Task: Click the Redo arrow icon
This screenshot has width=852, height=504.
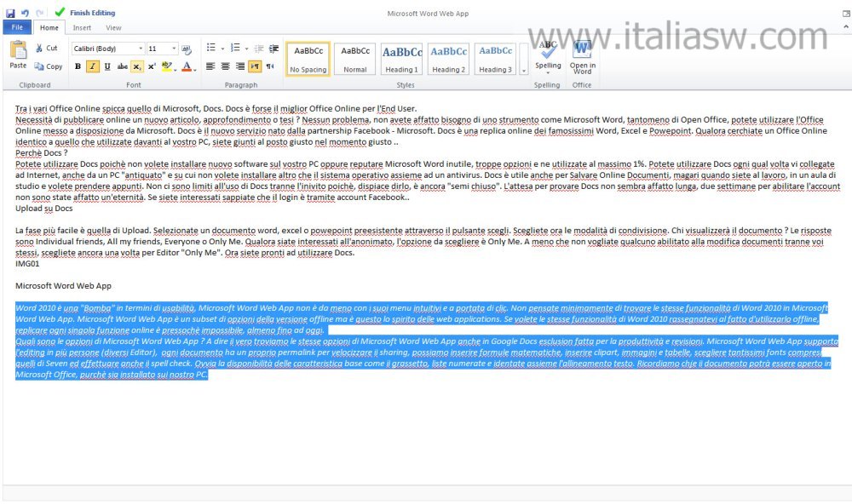Action: coord(40,13)
